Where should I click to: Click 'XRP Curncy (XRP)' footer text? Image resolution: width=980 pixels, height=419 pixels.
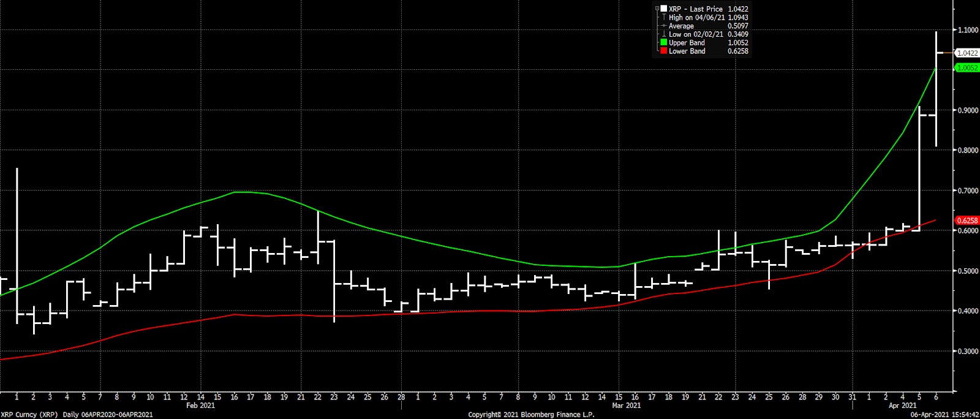click(x=29, y=415)
